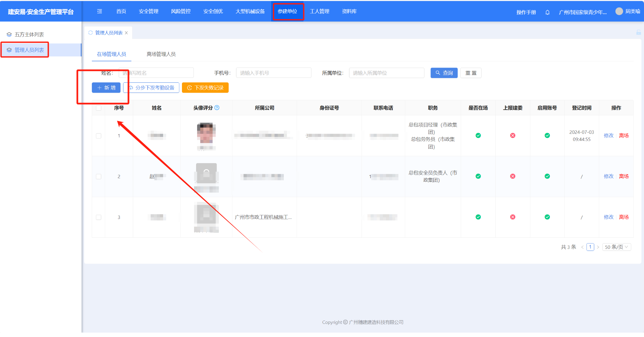Close the 管理人员列表 tab
This screenshot has height=337, width=644.
pyautogui.click(x=126, y=33)
